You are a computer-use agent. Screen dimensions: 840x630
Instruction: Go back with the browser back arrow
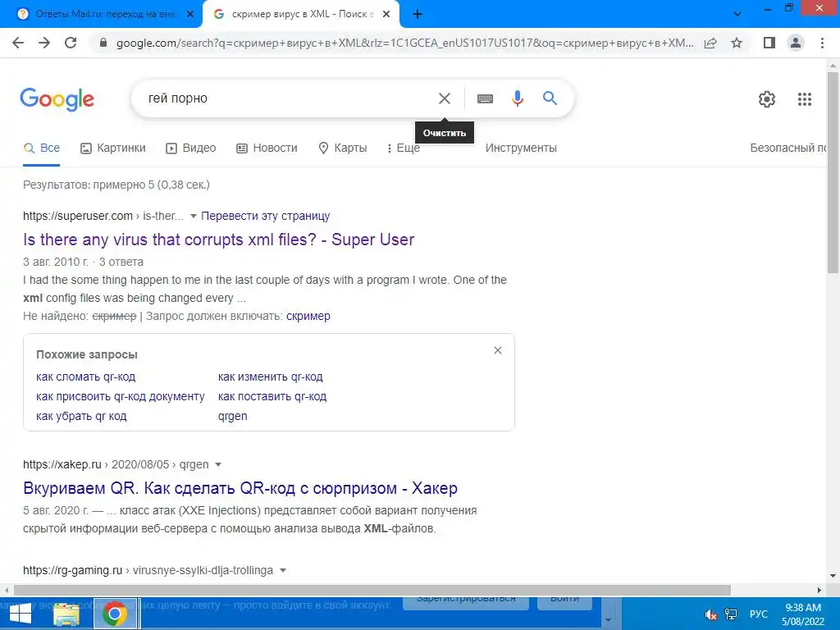18,43
